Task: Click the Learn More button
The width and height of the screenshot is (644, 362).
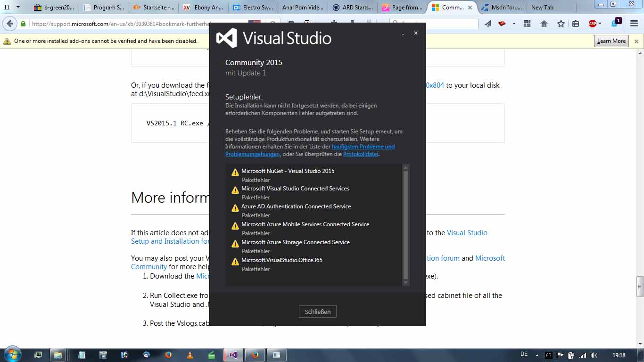Action: tap(611, 41)
